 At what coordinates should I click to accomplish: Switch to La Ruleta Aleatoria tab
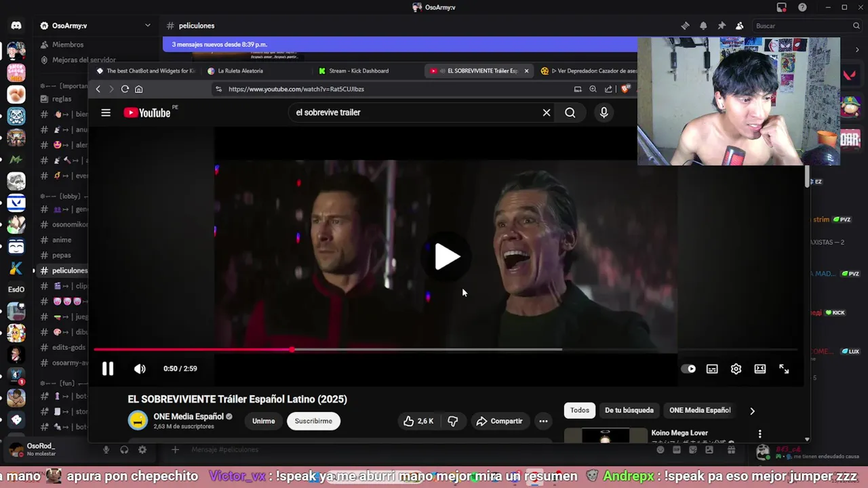(x=241, y=70)
